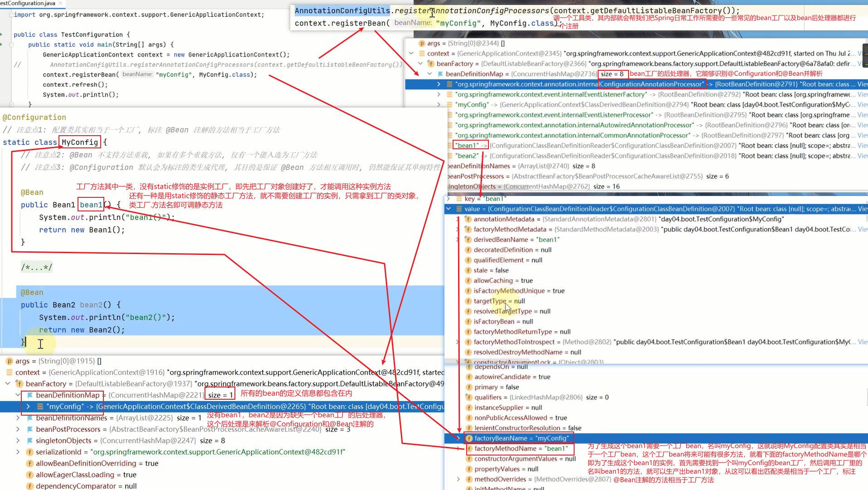This screenshot has height=490, width=868.
Task: Close the TestConfiguration.java editor tab
Action: [61, 3]
